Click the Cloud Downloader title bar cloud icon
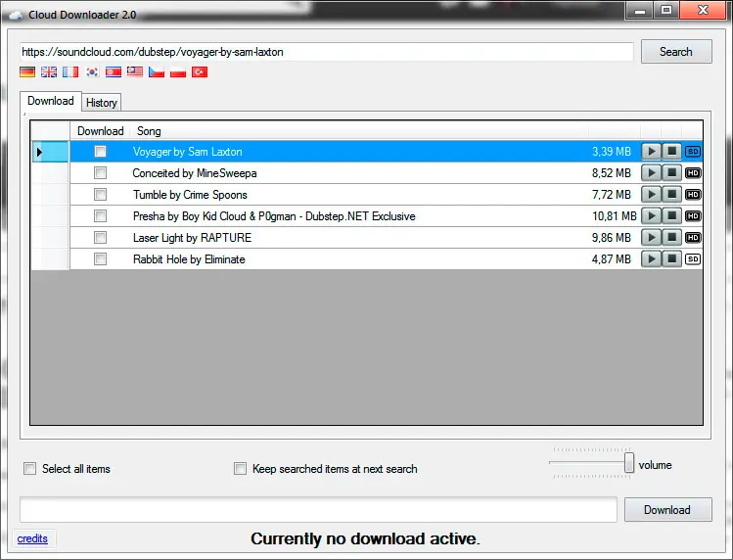This screenshot has height=560, width=733. click(x=16, y=15)
